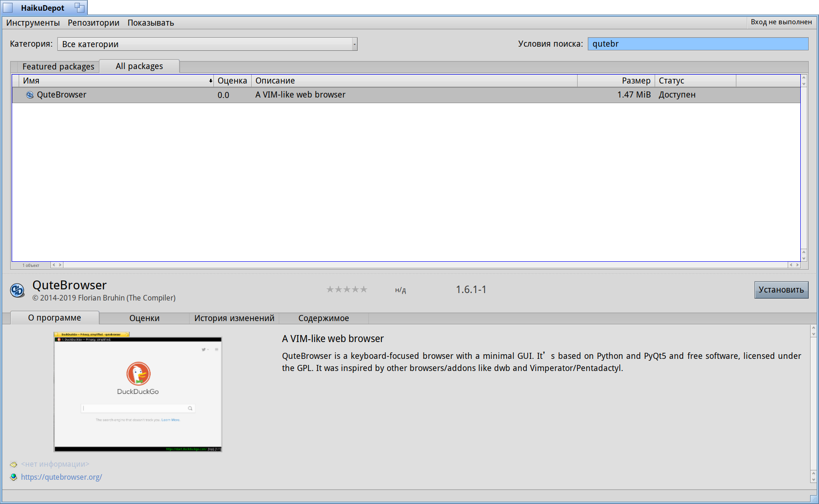
Task: Open the Инструменты menu
Action: point(33,23)
